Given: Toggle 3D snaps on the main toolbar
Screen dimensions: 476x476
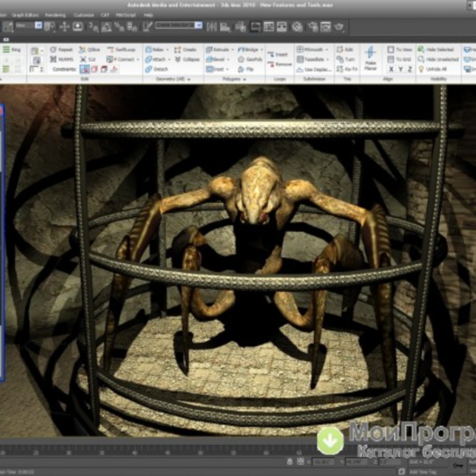Looking at the screenshot, I should (x=92, y=26).
